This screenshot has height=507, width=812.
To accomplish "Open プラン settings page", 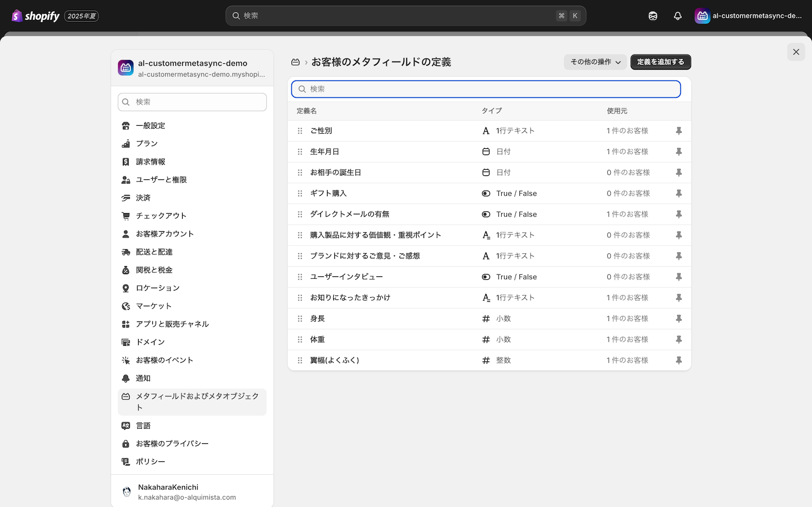I will click(192, 144).
